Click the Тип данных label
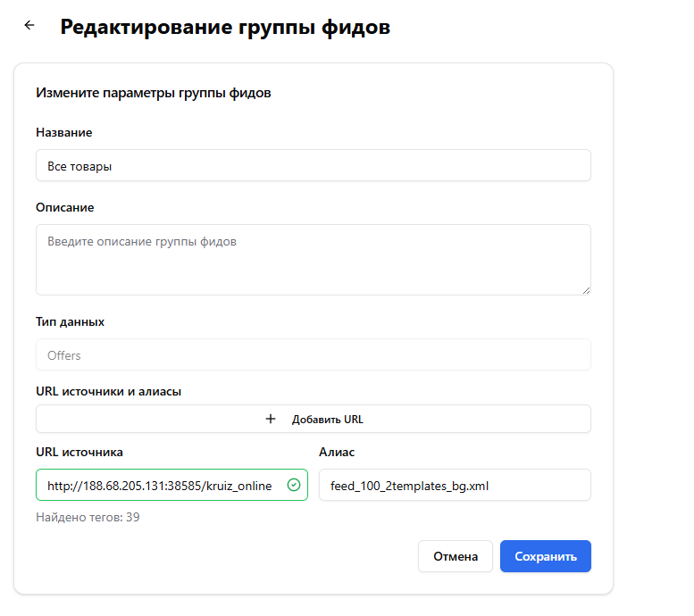 (x=70, y=321)
